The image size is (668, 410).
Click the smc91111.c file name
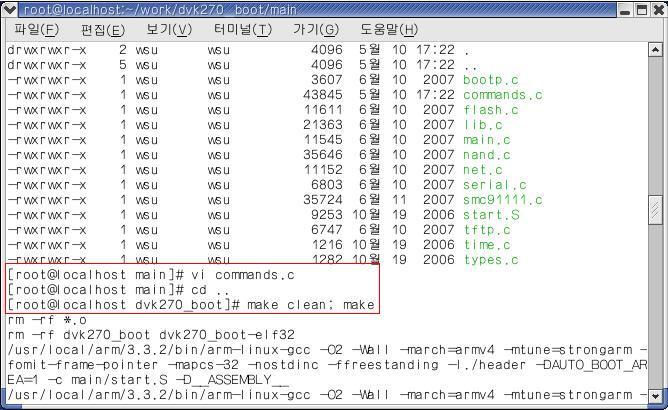coord(503,199)
